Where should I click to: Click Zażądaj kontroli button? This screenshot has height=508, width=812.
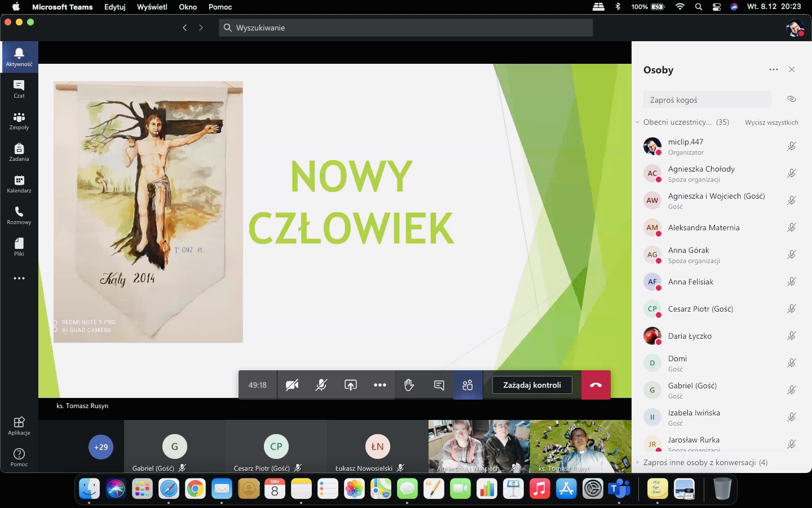point(532,385)
